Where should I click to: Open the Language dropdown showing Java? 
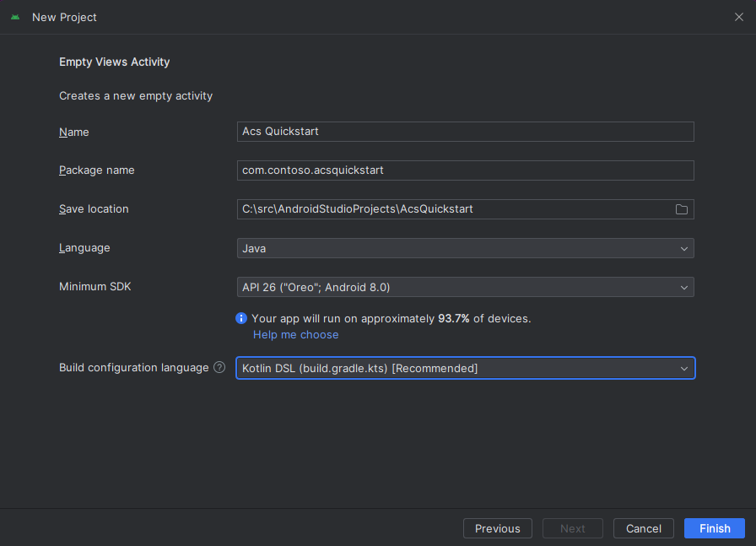(x=464, y=248)
